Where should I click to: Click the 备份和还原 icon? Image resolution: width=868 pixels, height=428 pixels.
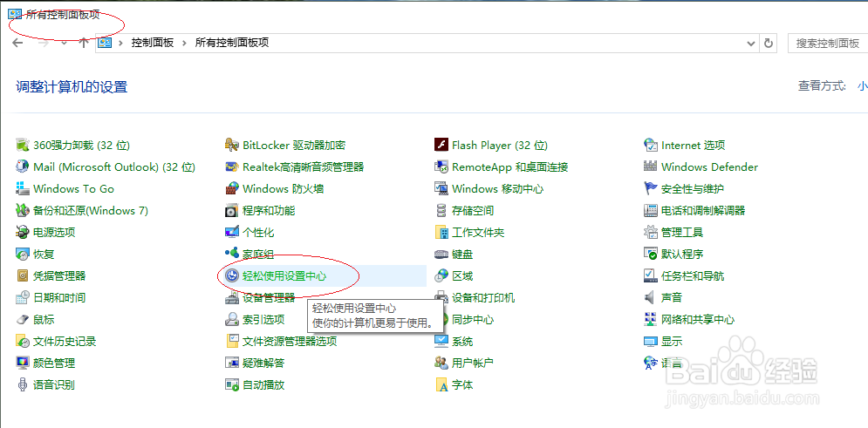[23, 211]
